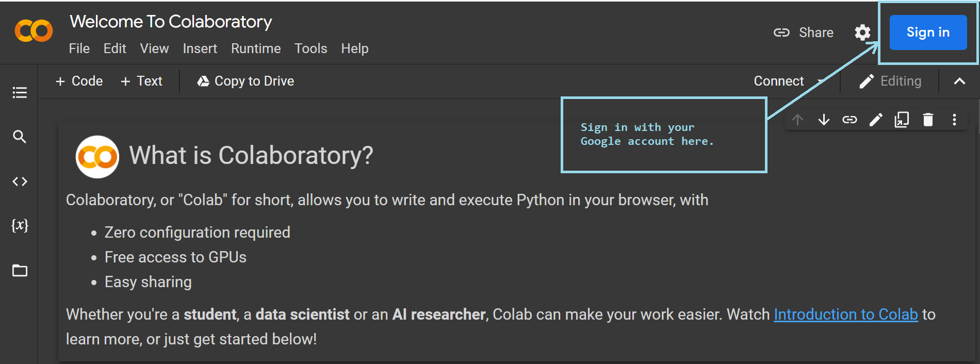Move cell up arrow icon

point(797,120)
